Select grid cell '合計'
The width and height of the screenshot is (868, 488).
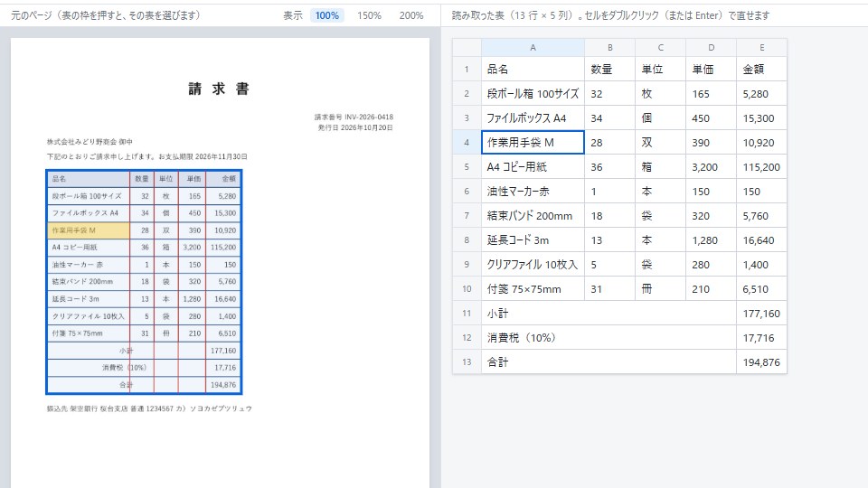click(x=609, y=361)
